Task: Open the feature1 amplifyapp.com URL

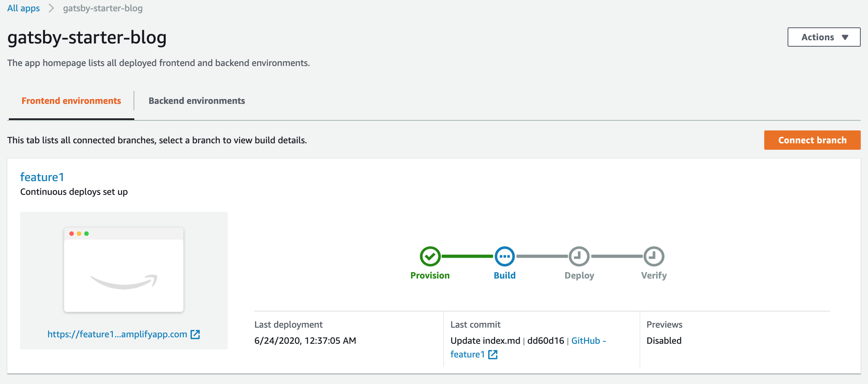Action: 117,334
